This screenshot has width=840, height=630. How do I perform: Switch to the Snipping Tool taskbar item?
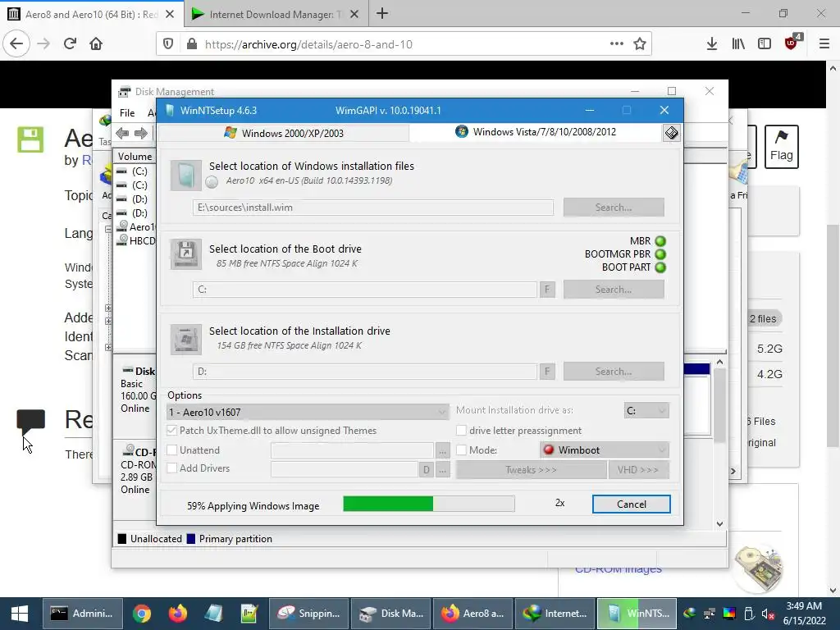pos(308,614)
